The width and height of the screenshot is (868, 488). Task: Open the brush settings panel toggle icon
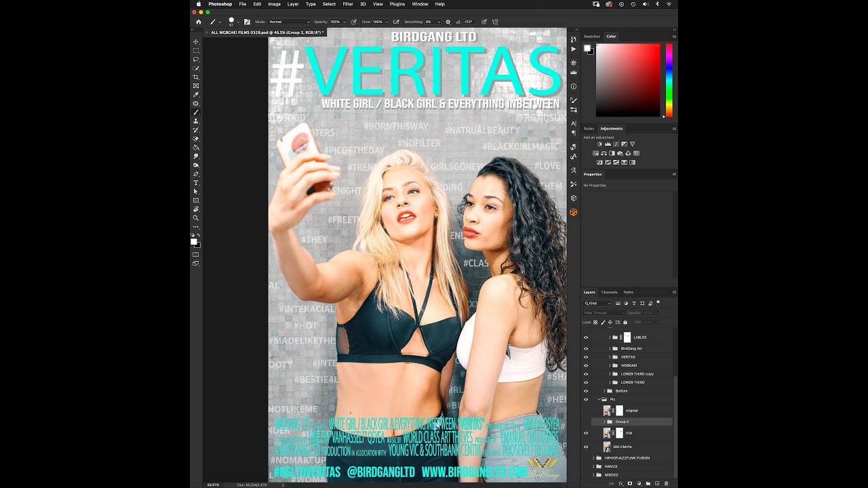click(x=247, y=22)
